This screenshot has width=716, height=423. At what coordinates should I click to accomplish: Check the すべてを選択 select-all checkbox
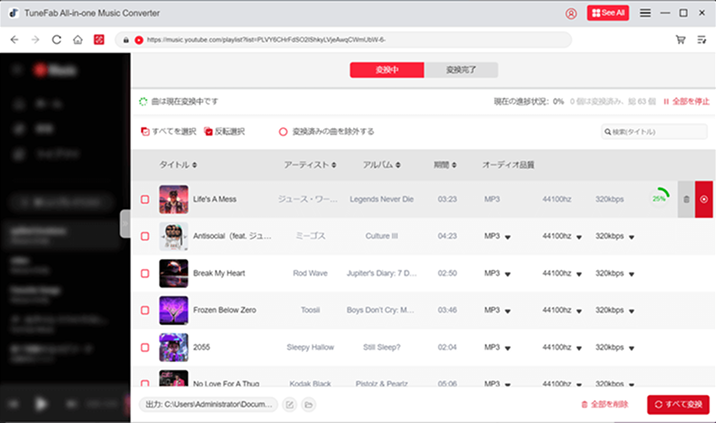coord(145,131)
